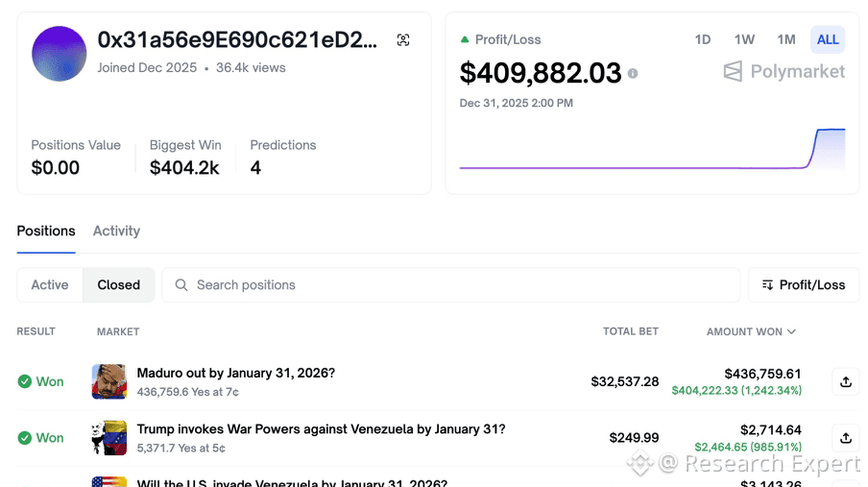Viewport: 868px width, 487px height.
Task: Select the 1D time range
Action: click(703, 39)
